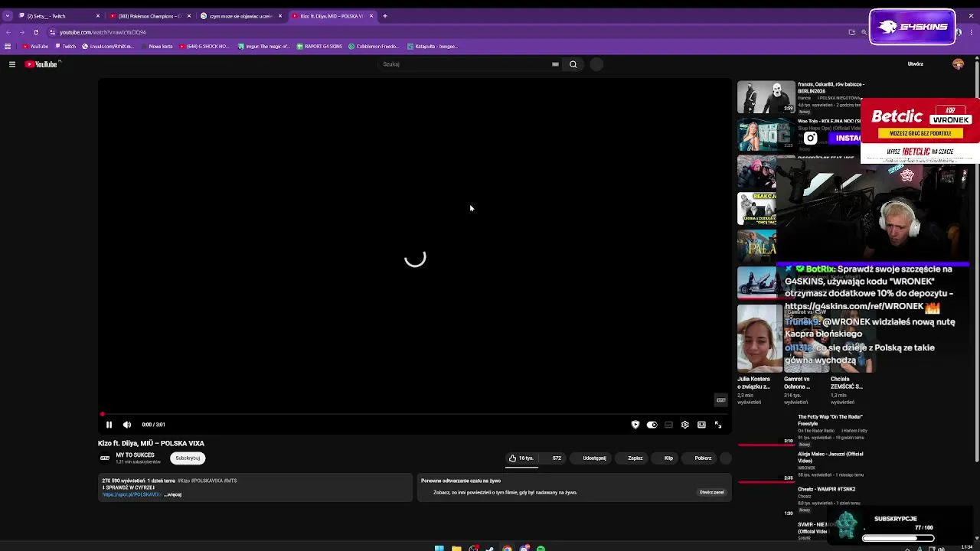Open the Nowa karta bookmark
The image size is (980, 551).
[x=157, y=47]
